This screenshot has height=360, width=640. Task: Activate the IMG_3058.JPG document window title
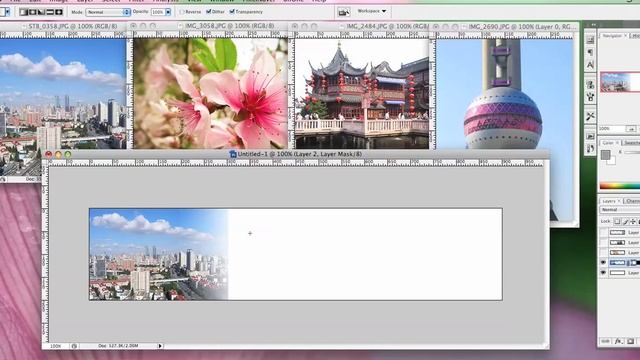[x=230, y=26]
